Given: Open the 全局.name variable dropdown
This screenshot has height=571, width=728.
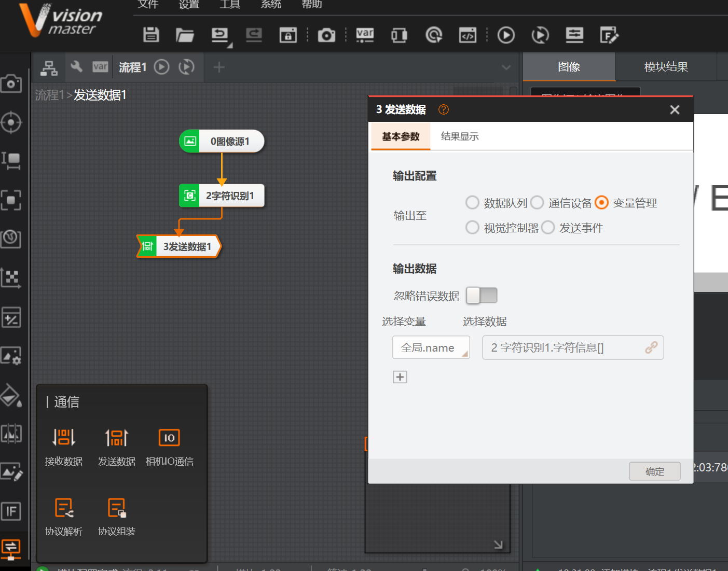Looking at the screenshot, I should (x=431, y=347).
